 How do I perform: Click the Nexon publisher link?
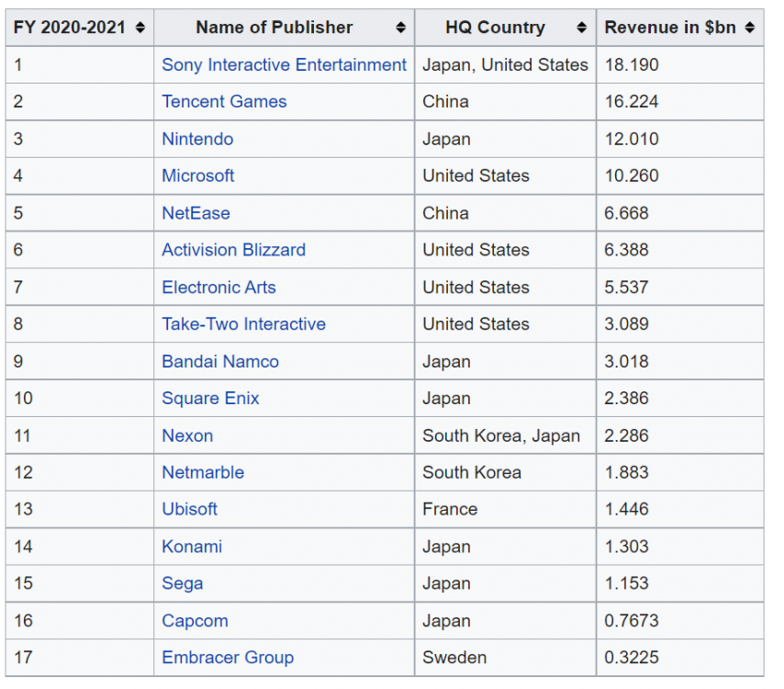click(187, 436)
